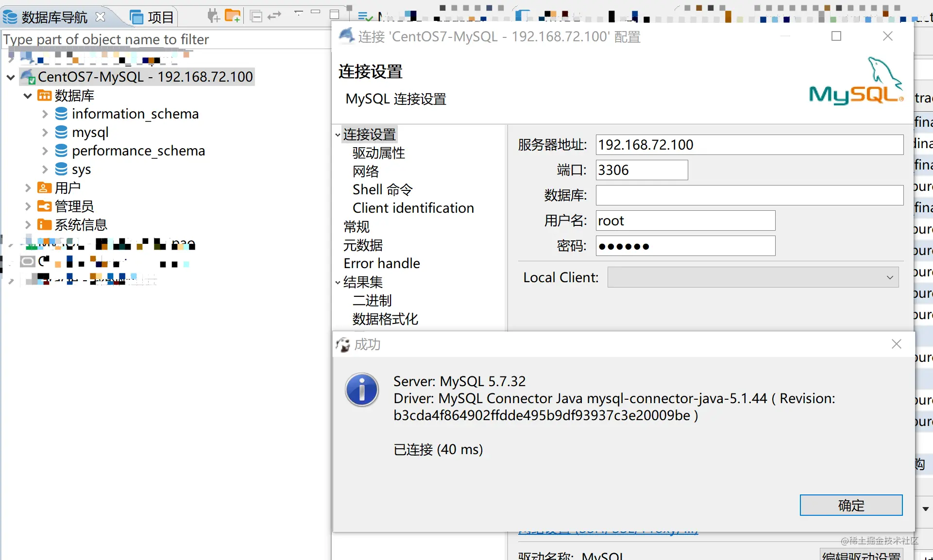Select 数据格式化 under 结果集
This screenshot has width=933, height=560.
(x=385, y=319)
